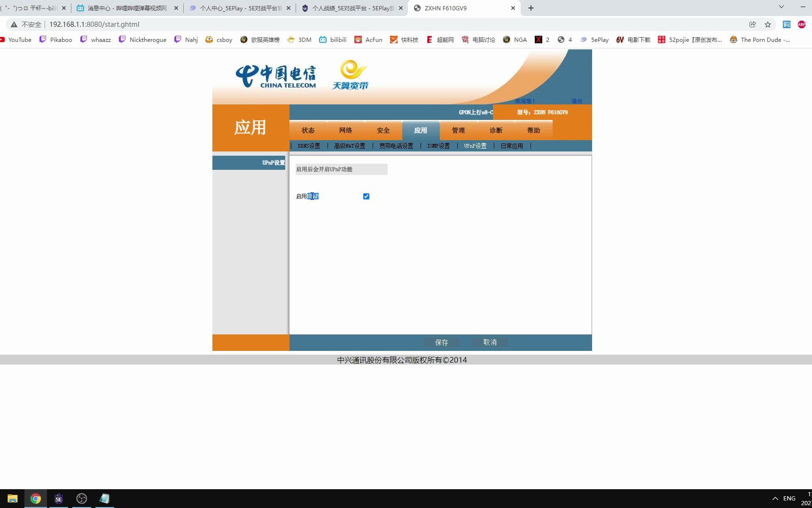
Task: Open bookmark labeled 4 with globe icon
Action: (565, 40)
